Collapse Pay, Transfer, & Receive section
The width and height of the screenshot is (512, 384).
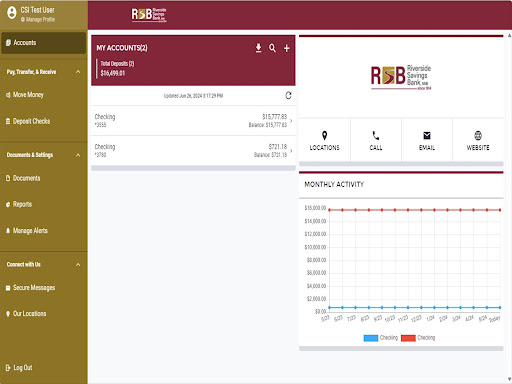click(78, 72)
